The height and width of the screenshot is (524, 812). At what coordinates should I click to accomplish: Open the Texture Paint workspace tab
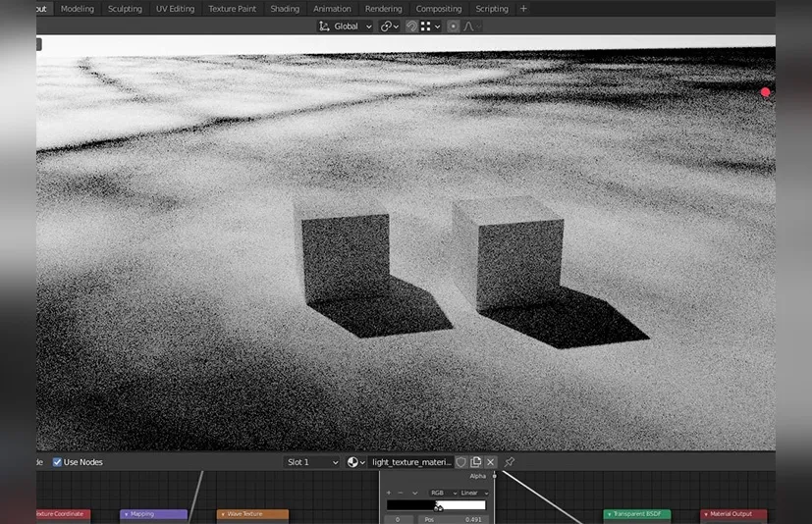pyautogui.click(x=232, y=9)
